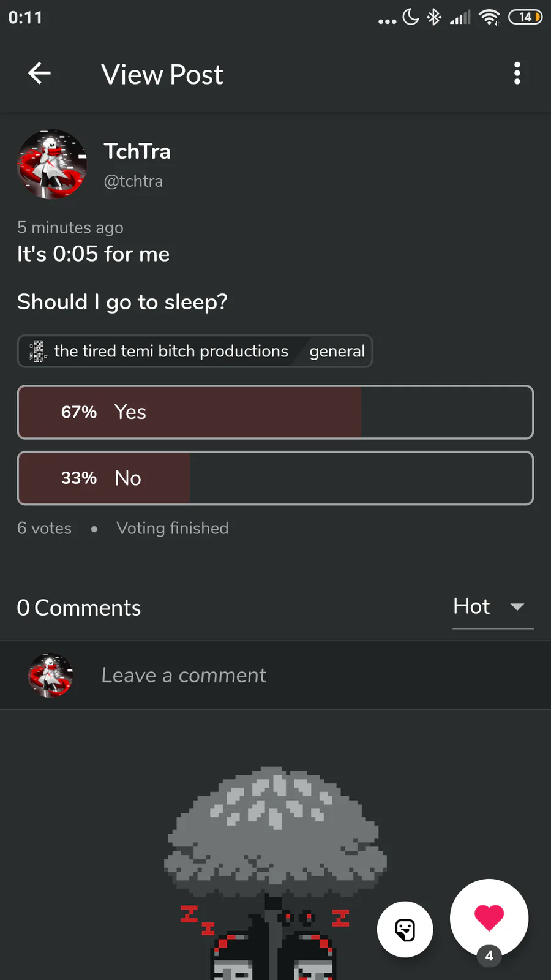
Task: Tap the Wi-Fi status icon
Action: pyautogui.click(x=489, y=17)
